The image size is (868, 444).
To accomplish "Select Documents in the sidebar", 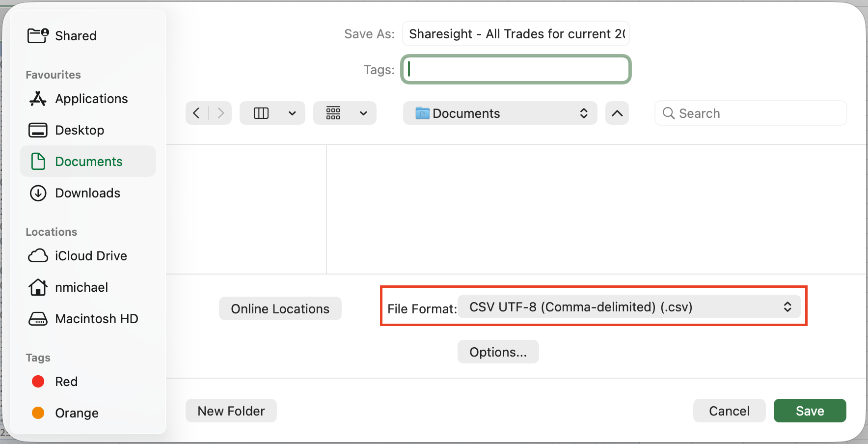I will (x=88, y=162).
